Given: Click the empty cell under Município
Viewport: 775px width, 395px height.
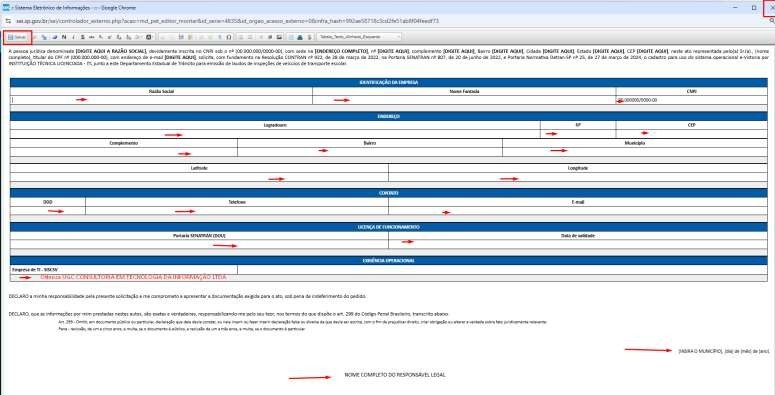Looking at the screenshot, I should coord(635,152).
